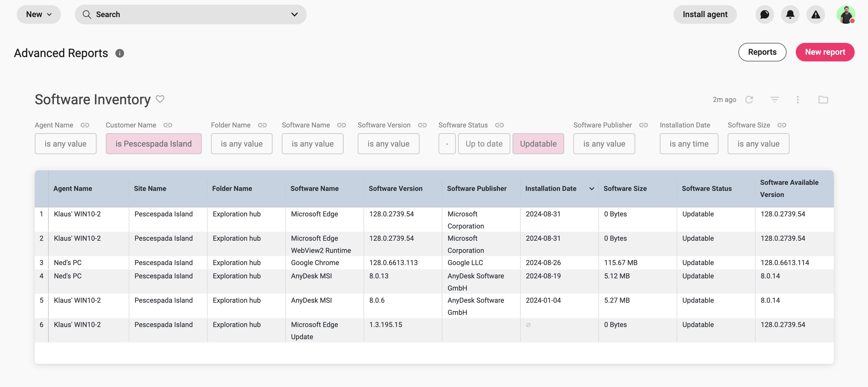Click the Search input field
Image resolution: width=868 pixels, height=387 pixels.
[x=190, y=14]
